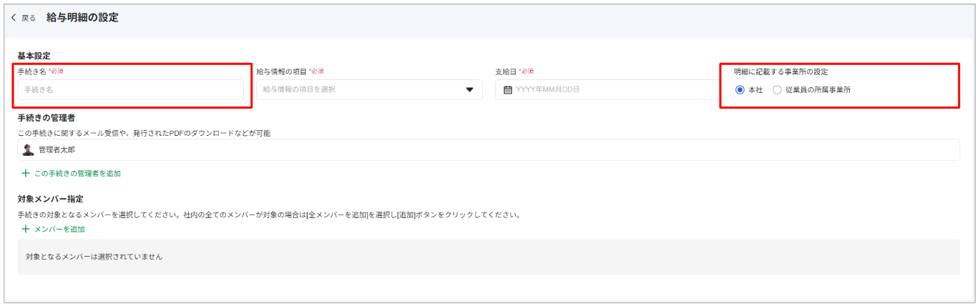
Task: Click the 基本設定 section heading
Action: click(34, 56)
